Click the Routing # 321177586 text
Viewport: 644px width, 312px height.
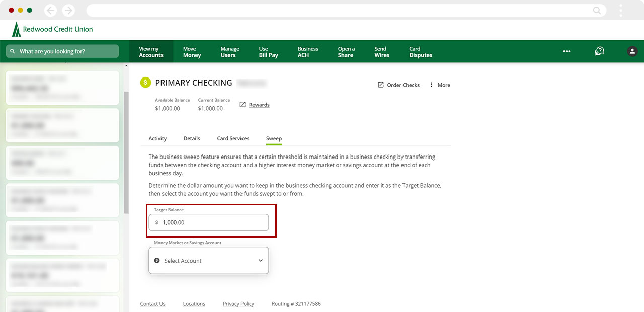[296, 304]
